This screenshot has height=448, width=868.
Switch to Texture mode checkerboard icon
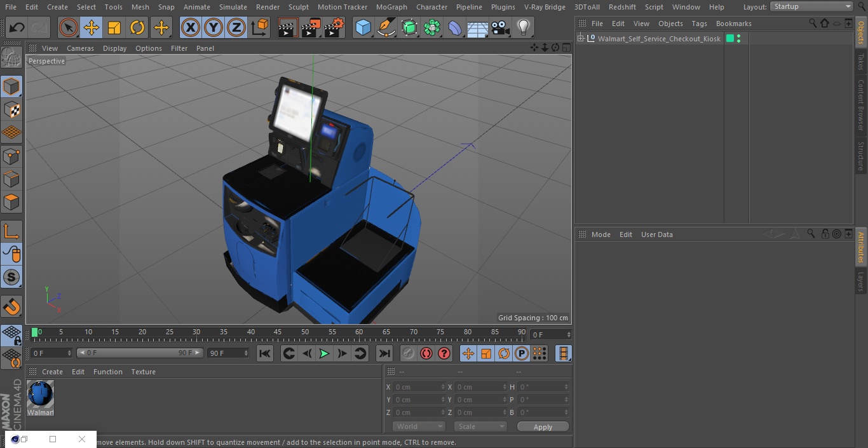click(11, 109)
